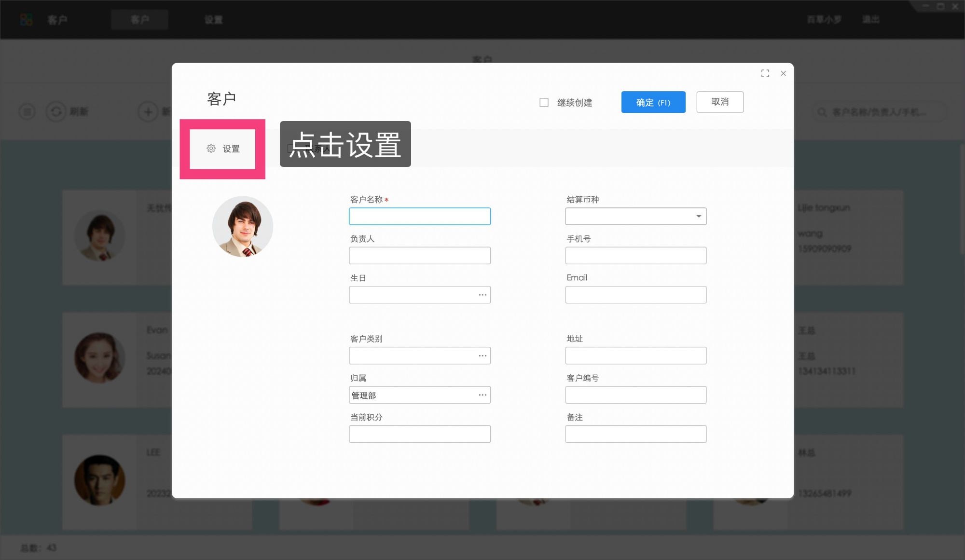Open the 结算币种 currency dropdown
This screenshot has height=560, width=965.
click(x=698, y=216)
